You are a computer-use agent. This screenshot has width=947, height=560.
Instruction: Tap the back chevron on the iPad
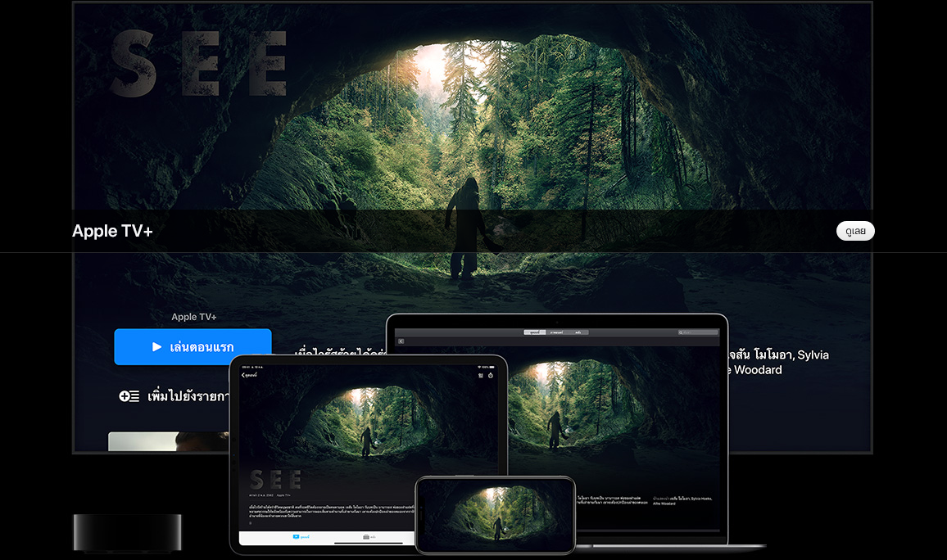coord(243,375)
